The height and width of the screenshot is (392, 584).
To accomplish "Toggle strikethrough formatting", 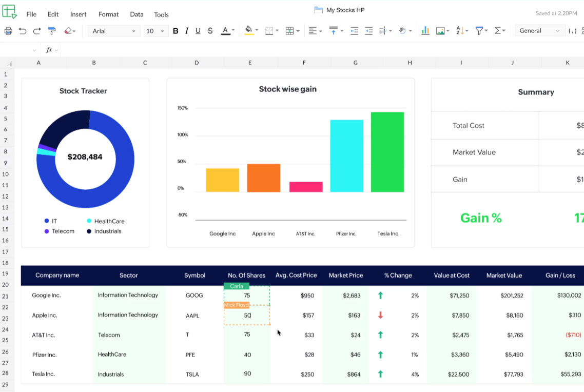I will pyautogui.click(x=210, y=31).
